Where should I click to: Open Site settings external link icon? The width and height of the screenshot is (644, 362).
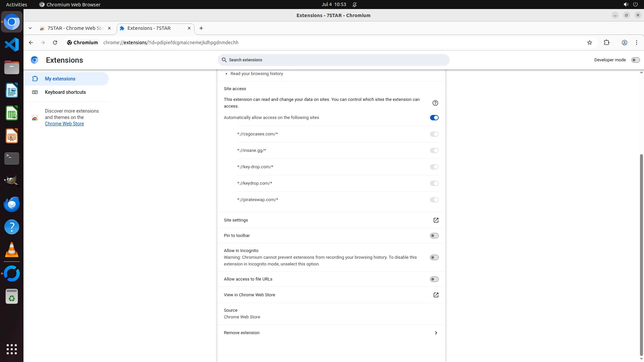(436, 220)
